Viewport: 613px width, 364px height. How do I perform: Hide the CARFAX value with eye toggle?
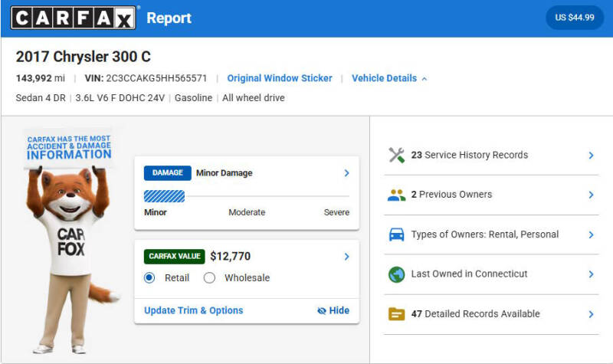click(x=333, y=310)
